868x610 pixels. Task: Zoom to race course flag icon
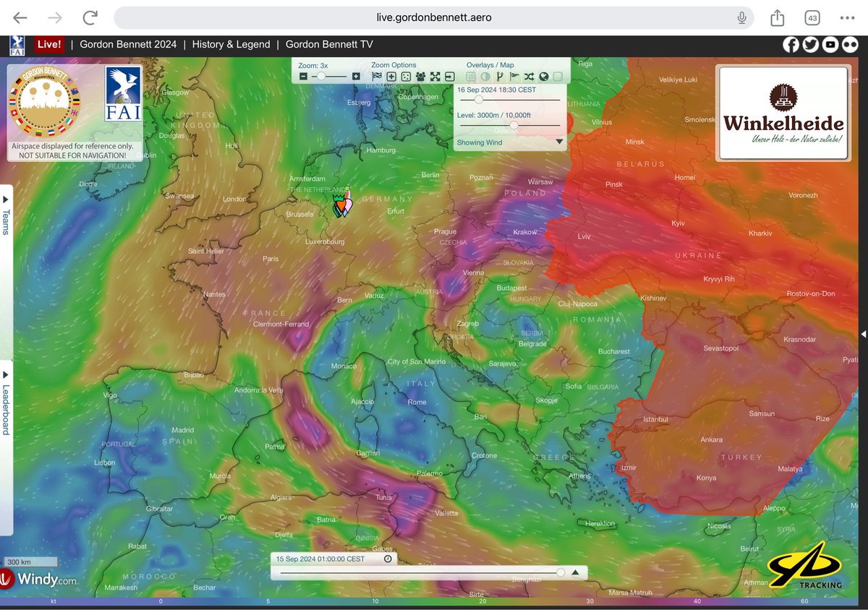377,76
